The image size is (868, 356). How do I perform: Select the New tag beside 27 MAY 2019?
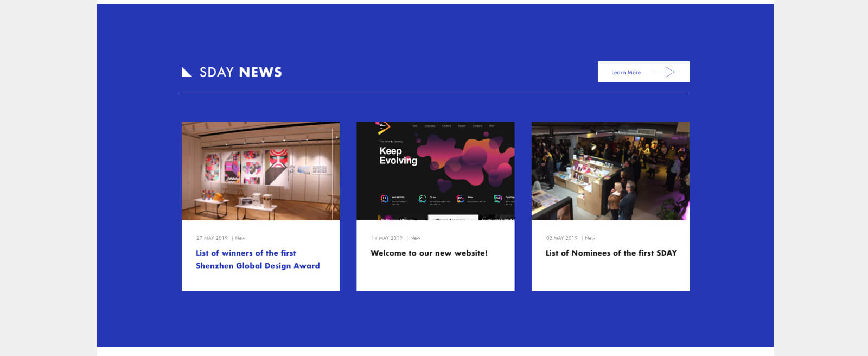pos(240,238)
